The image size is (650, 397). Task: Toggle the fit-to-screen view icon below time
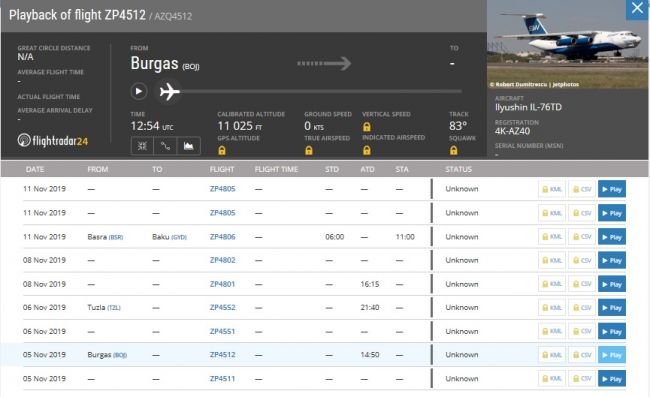tap(142, 146)
